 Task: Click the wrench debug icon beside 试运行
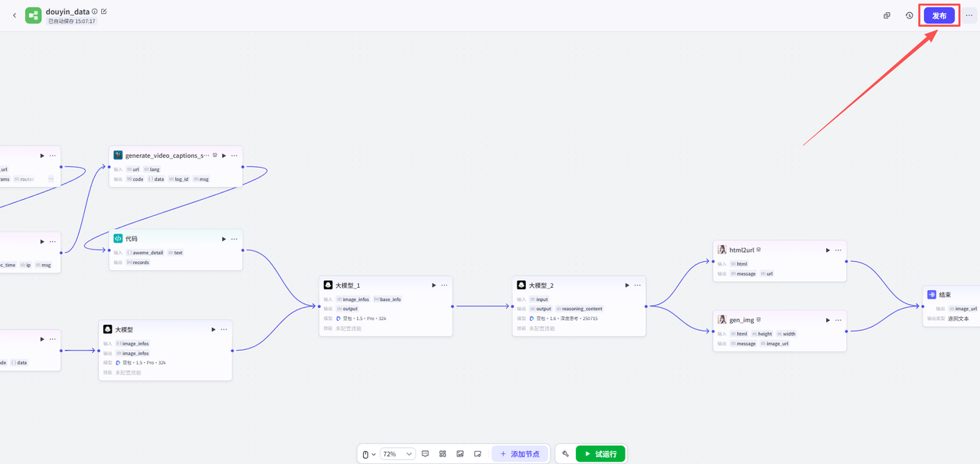click(x=565, y=454)
